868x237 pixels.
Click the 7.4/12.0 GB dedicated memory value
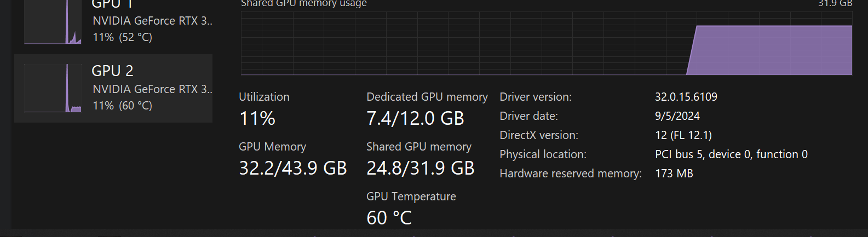point(415,118)
